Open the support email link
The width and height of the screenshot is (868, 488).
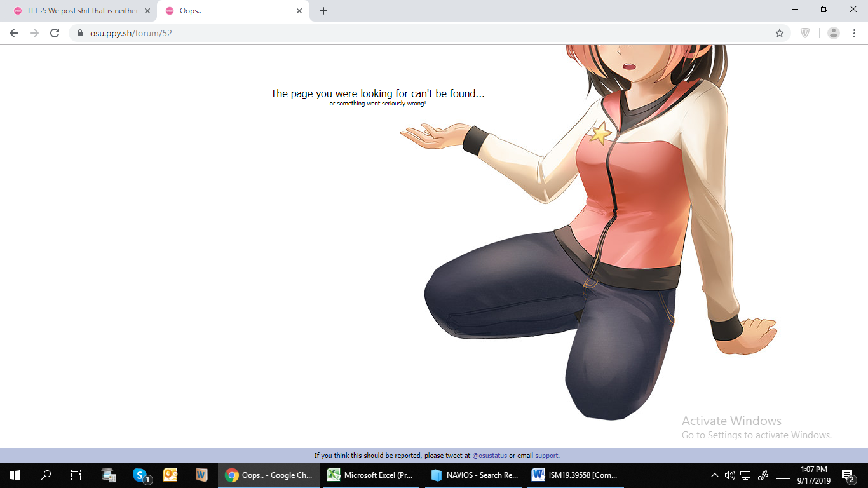(x=546, y=456)
